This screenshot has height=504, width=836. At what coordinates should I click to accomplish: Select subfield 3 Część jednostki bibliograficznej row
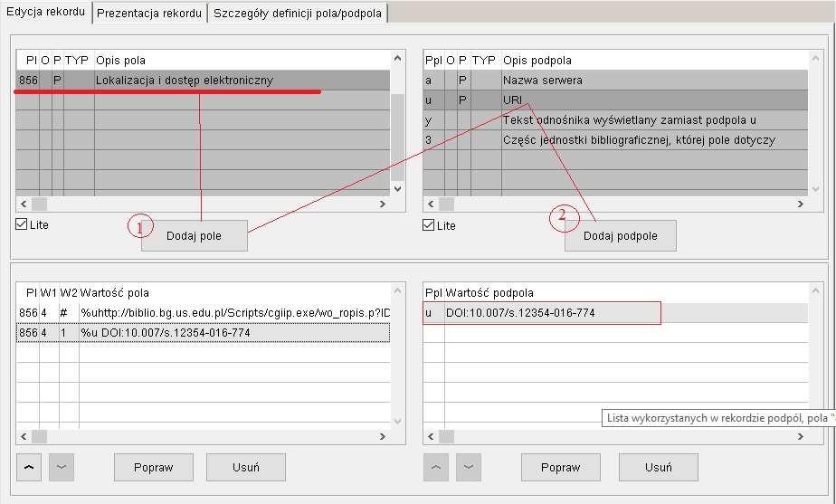[615, 139]
